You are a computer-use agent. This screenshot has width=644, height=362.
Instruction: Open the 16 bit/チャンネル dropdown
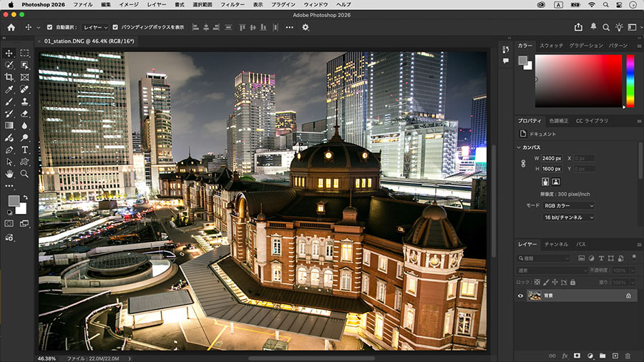pyautogui.click(x=569, y=217)
